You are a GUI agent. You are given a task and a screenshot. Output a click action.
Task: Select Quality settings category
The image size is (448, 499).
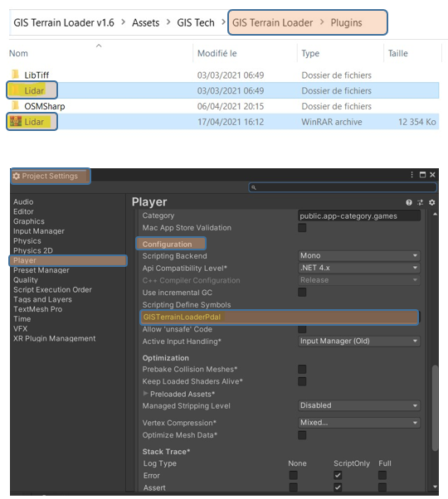[x=26, y=280]
